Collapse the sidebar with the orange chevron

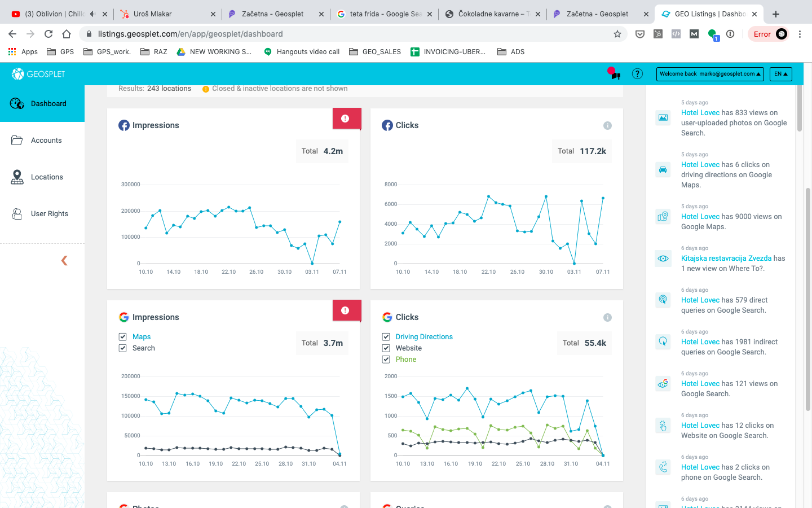64,260
